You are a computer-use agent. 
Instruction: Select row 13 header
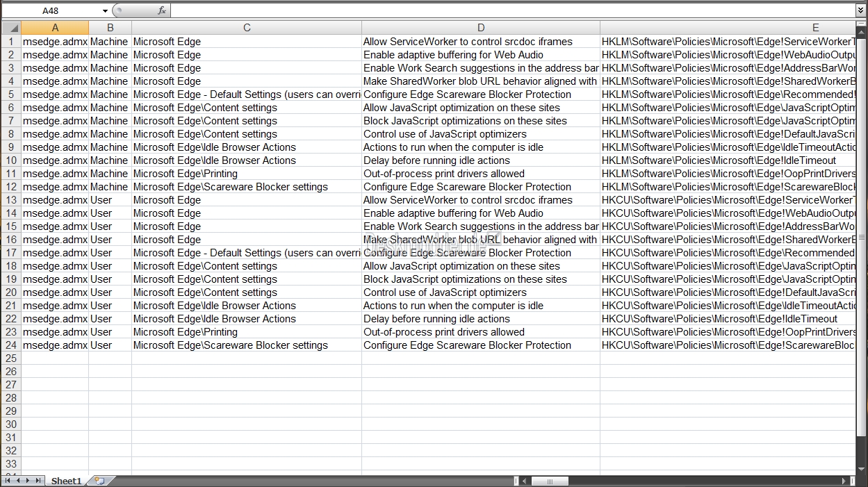[x=10, y=200]
